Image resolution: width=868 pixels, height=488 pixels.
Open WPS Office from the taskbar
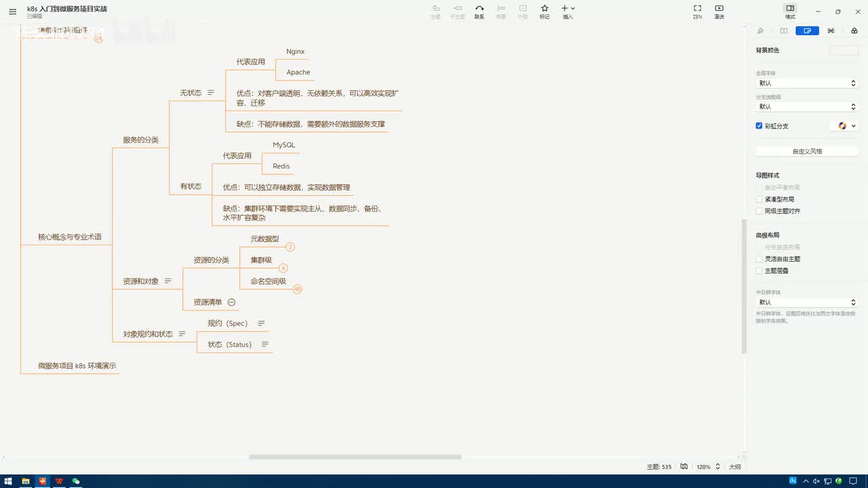point(59,481)
